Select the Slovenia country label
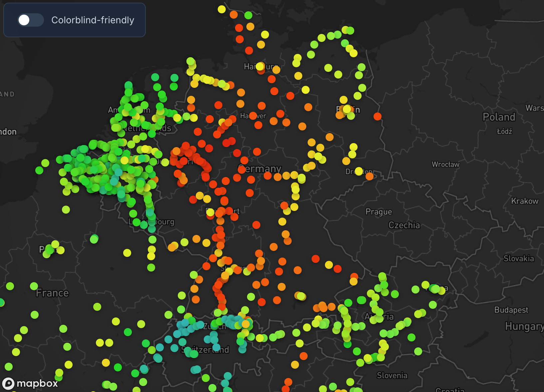Viewport: 544px width, 392px height. coord(392,375)
